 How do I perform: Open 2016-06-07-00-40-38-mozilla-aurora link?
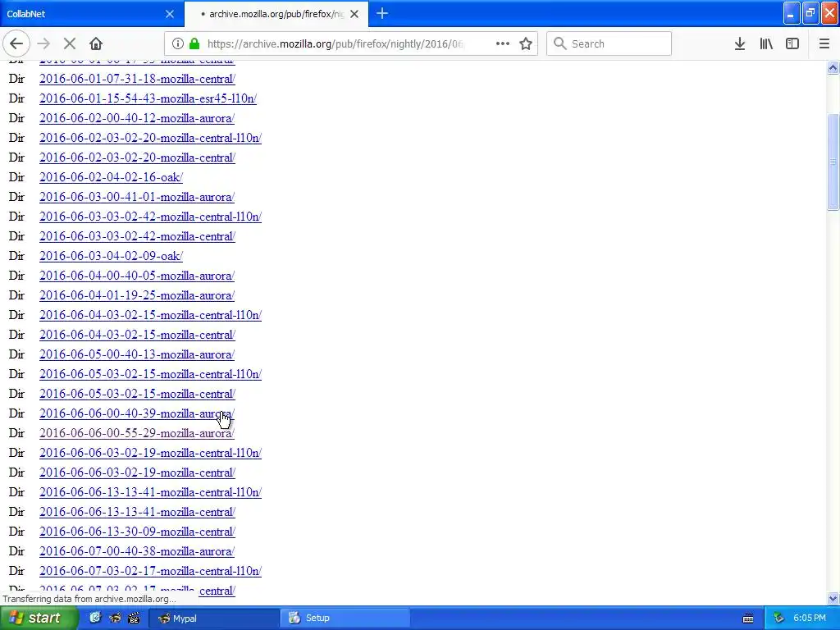137,551
